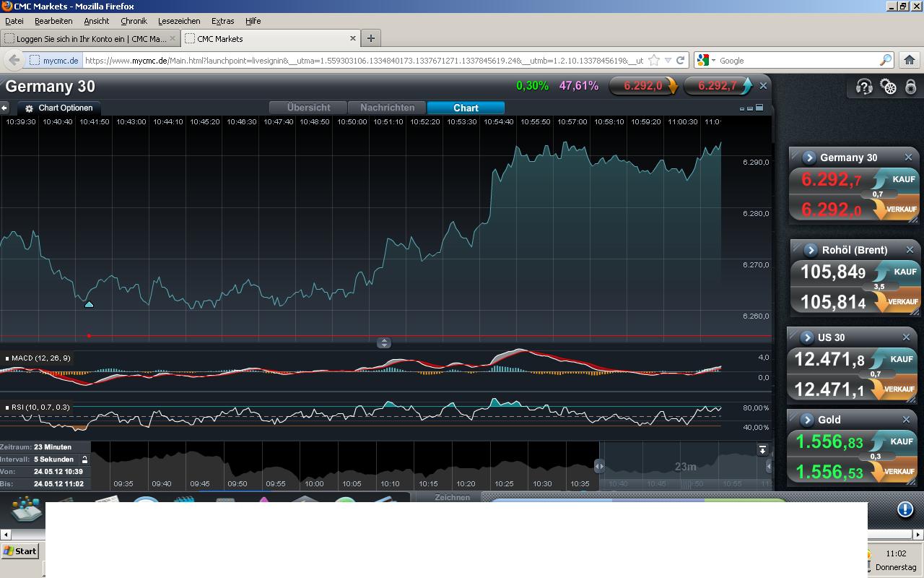Expand the Gold tile arrow
Screen dimensions: 924x578
(x=806, y=420)
